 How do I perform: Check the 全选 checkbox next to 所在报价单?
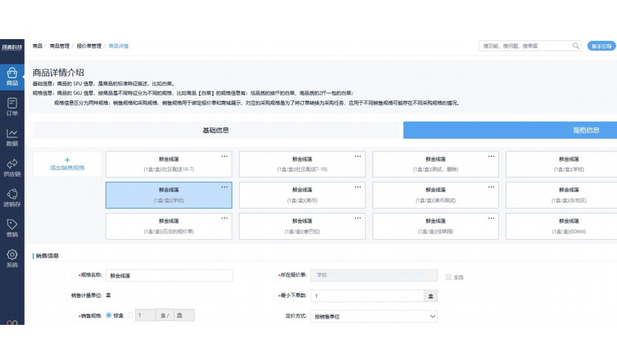(448, 276)
